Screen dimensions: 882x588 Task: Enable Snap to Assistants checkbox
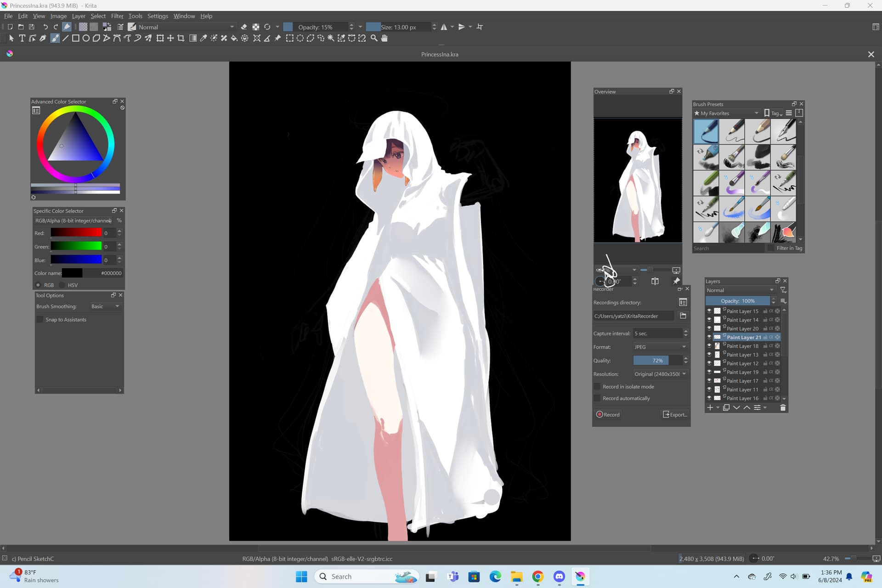point(40,320)
